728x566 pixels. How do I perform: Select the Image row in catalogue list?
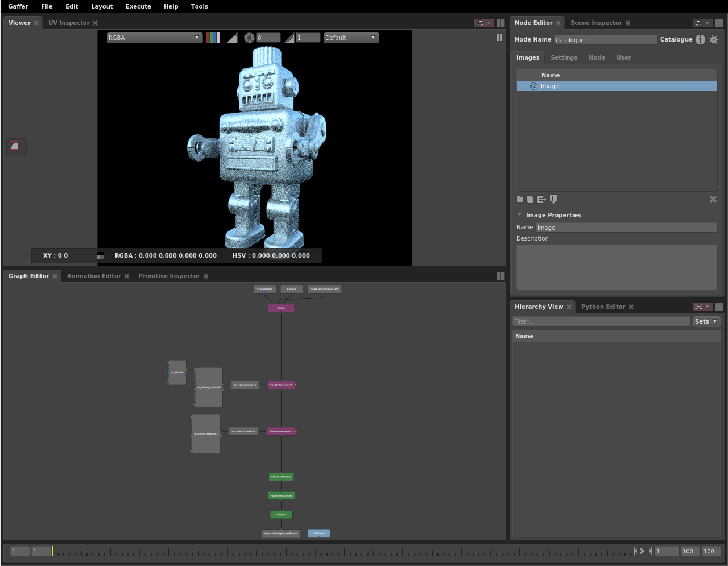pyautogui.click(x=617, y=86)
